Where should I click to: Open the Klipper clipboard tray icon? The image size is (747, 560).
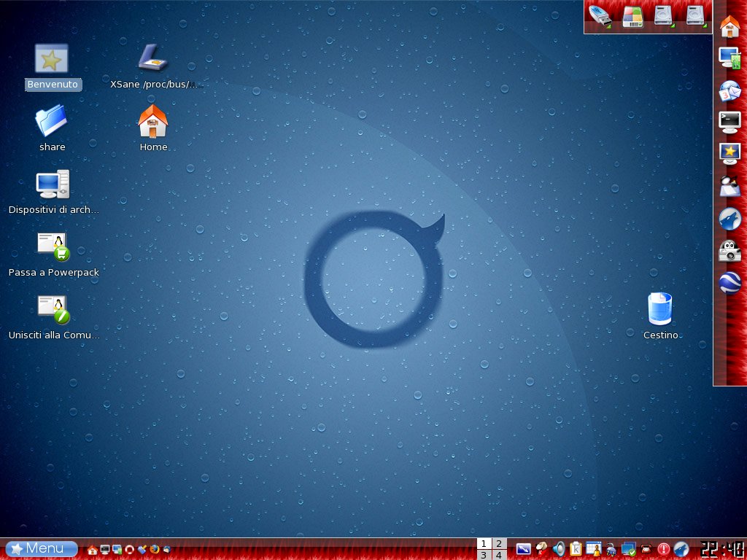576,550
